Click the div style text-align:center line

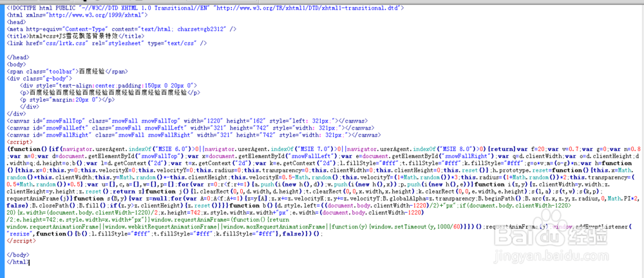tap(108, 85)
